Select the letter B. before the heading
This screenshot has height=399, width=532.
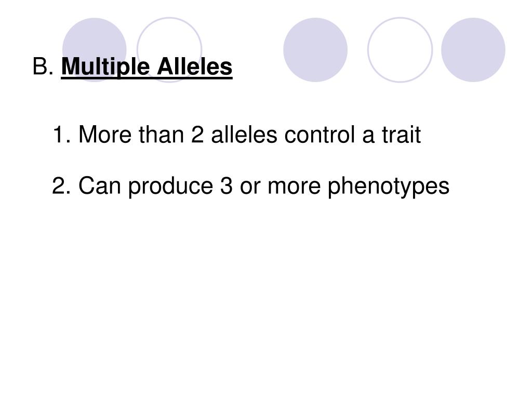pos(43,66)
